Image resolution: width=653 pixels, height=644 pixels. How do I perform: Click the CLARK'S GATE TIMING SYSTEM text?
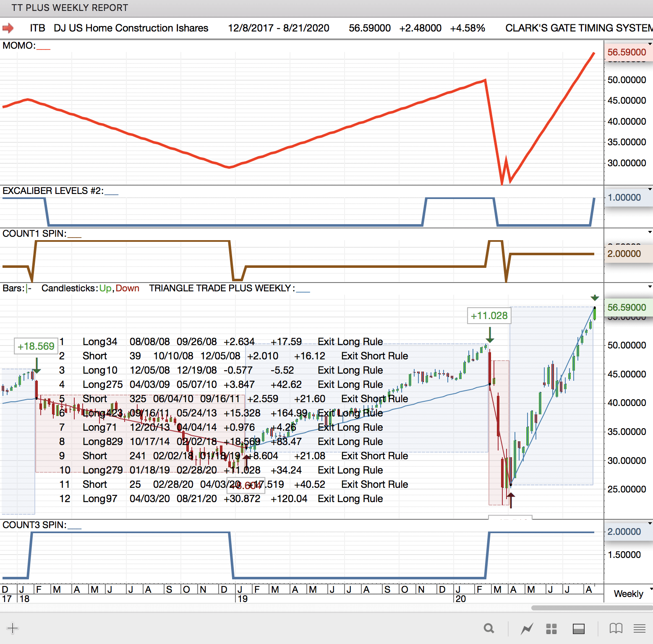pos(579,28)
